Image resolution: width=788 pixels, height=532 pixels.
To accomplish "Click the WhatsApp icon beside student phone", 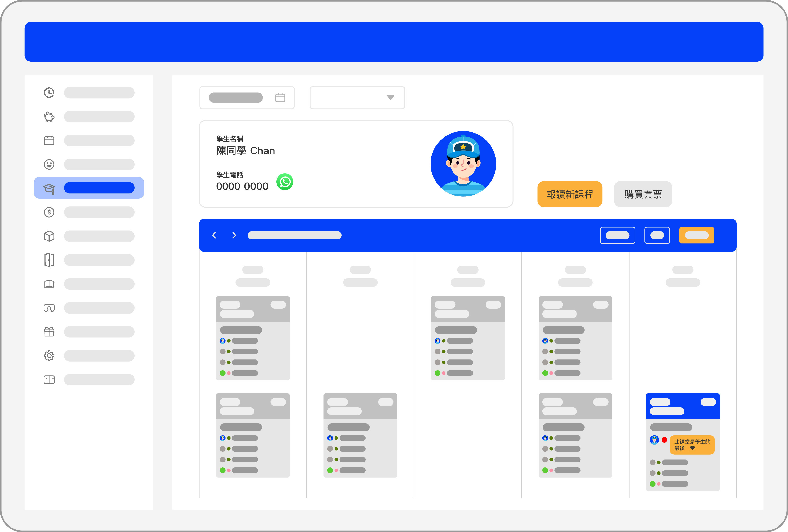I will click(284, 182).
